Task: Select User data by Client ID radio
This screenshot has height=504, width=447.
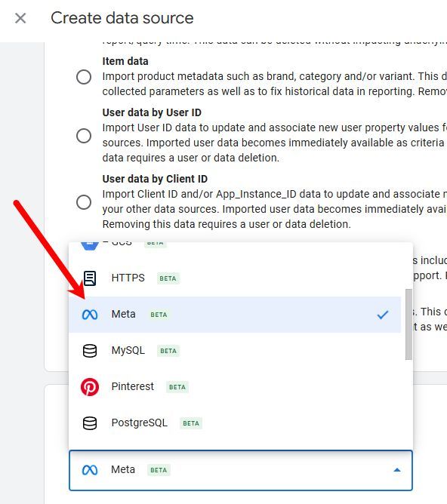Action: (x=84, y=202)
